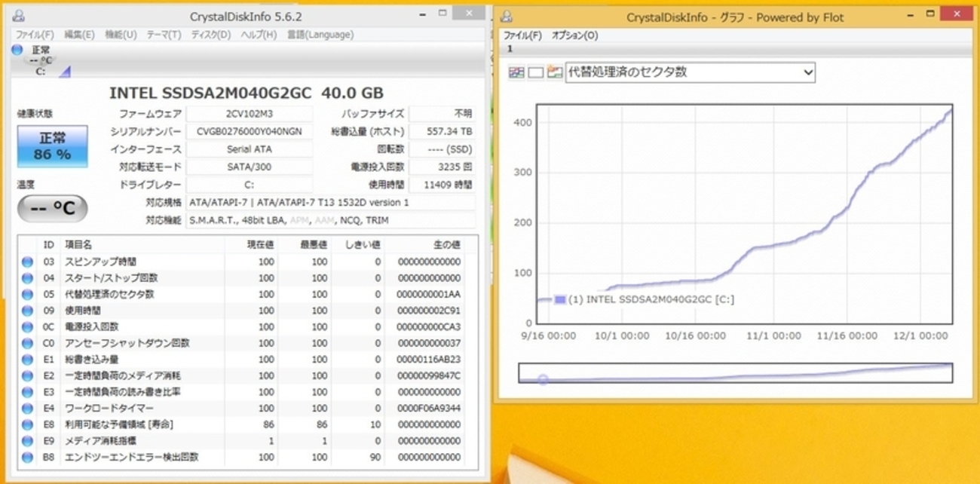Click the status orb beside E2 一定時間負荷のメディア消耗
The width and height of the screenshot is (980, 484).
[28, 375]
